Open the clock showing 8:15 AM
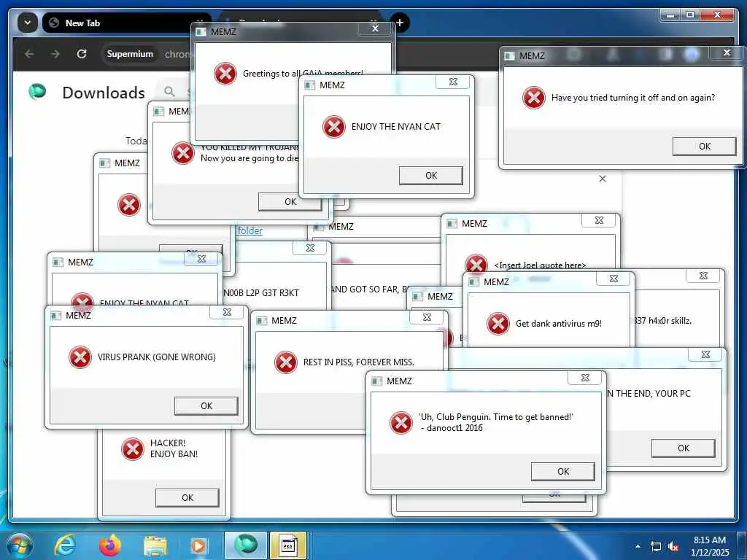Image resolution: width=747 pixels, height=560 pixels. tap(710, 546)
